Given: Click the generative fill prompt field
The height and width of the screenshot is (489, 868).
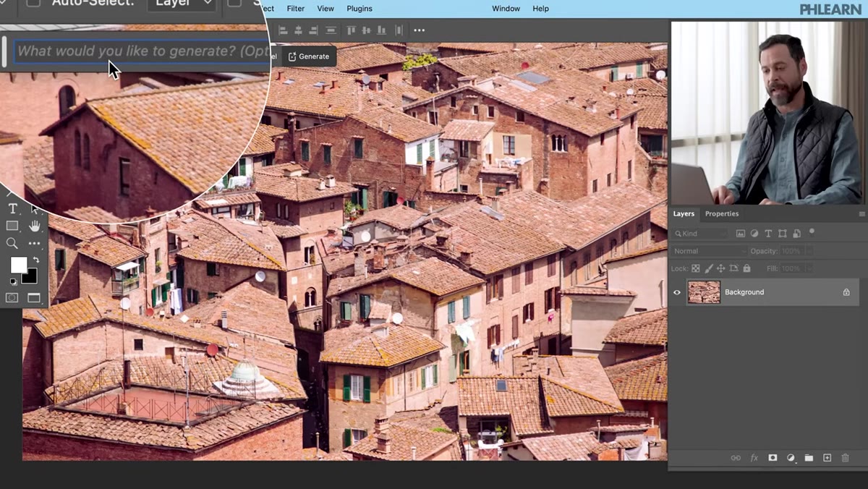Looking at the screenshot, I should point(142,51).
